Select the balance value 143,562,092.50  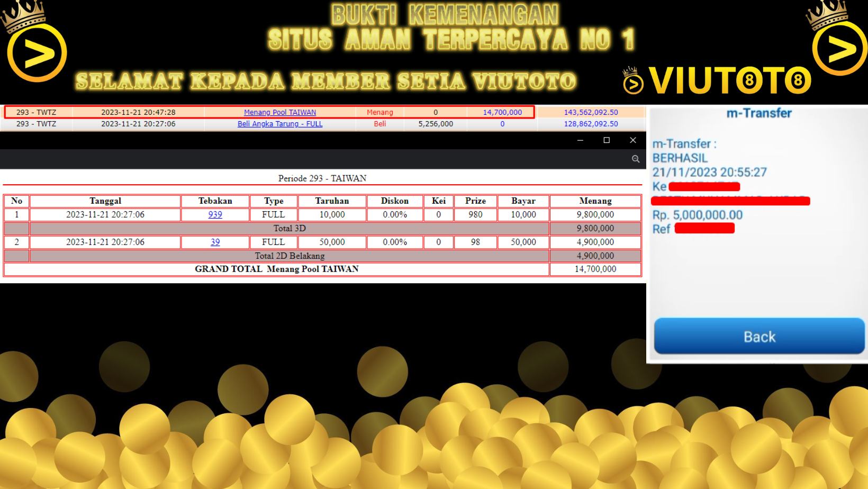[x=591, y=112]
